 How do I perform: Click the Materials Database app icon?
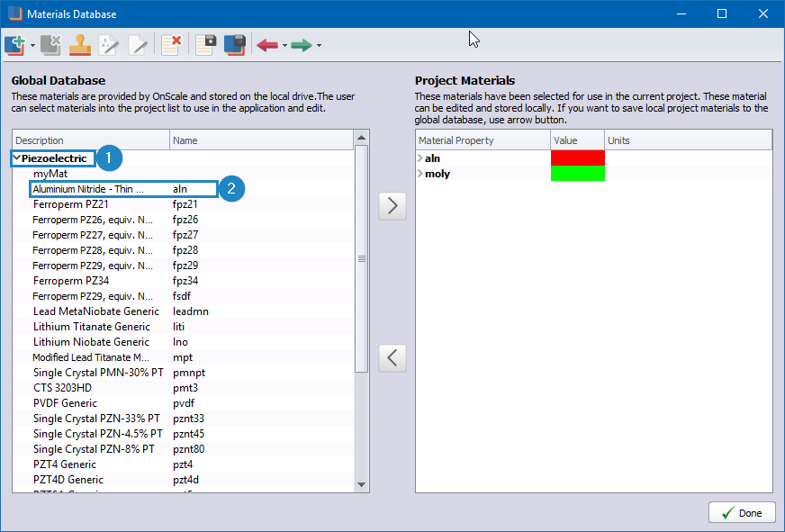coord(15,14)
